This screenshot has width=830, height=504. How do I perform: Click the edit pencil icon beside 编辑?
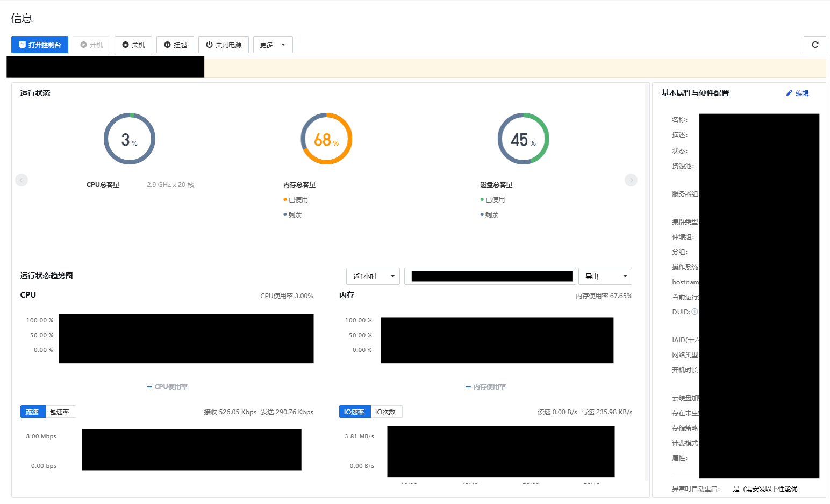pyautogui.click(x=789, y=92)
